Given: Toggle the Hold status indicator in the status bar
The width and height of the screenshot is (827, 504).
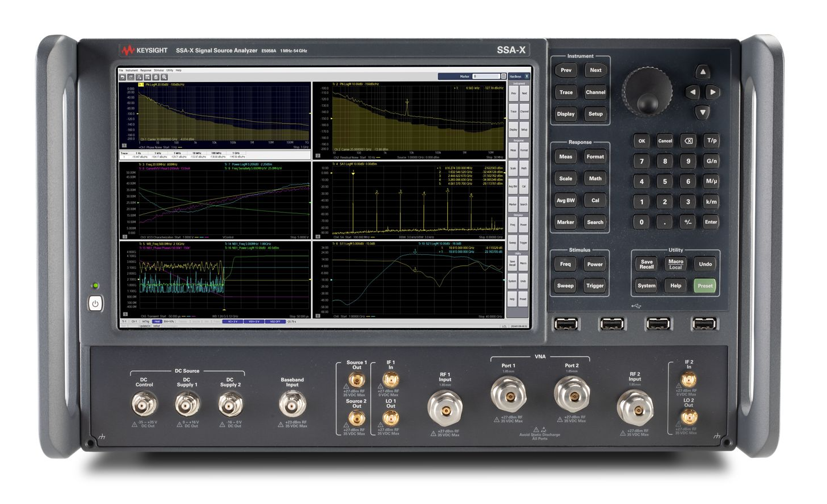Looking at the screenshot, I should [x=157, y=322].
